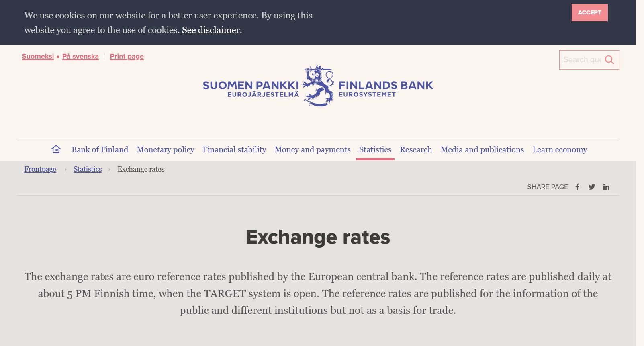Image resolution: width=644 pixels, height=346 pixels.
Task: Open the Monetary policy menu
Action: click(x=165, y=149)
